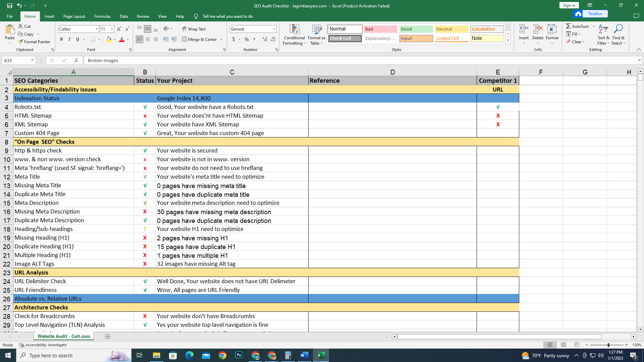Toggle Wrap Text option
This screenshot has height=362, width=644.
[194, 29]
